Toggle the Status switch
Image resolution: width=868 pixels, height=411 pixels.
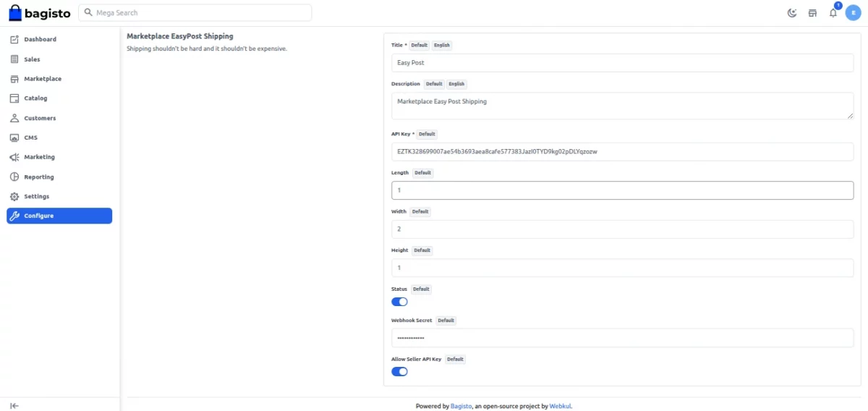point(399,302)
